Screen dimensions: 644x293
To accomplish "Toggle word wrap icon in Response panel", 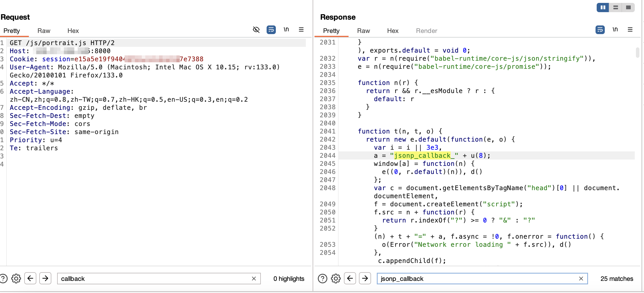I will (x=600, y=30).
